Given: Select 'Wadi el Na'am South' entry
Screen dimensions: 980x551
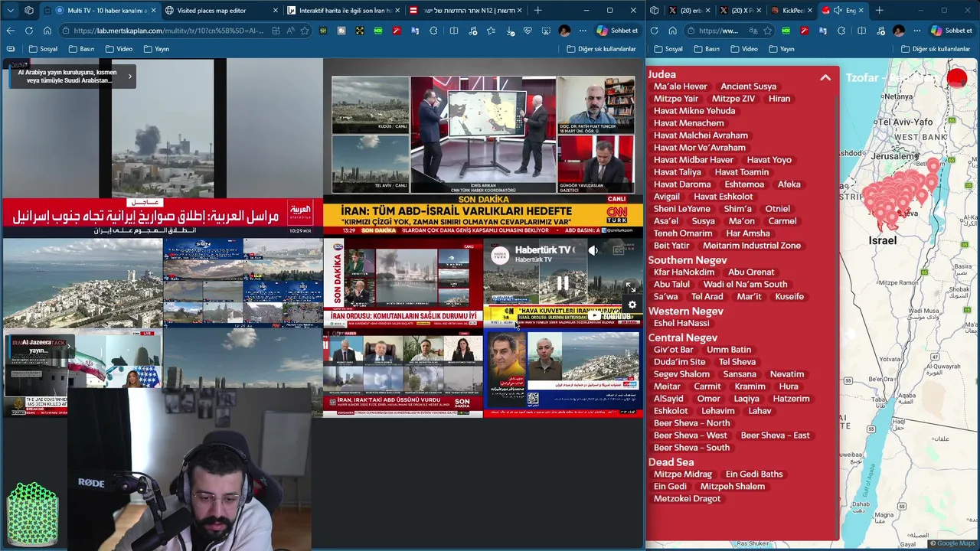Looking at the screenshot, I should tap(745, 285).
